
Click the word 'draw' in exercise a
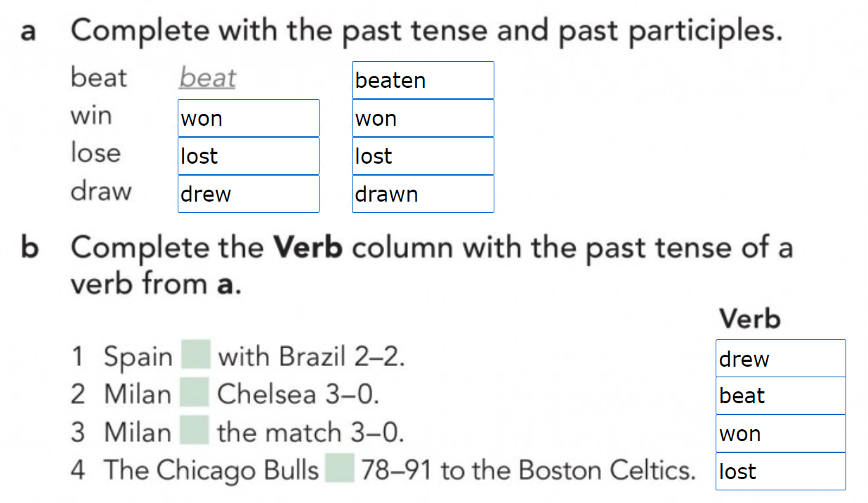(100, 190)
